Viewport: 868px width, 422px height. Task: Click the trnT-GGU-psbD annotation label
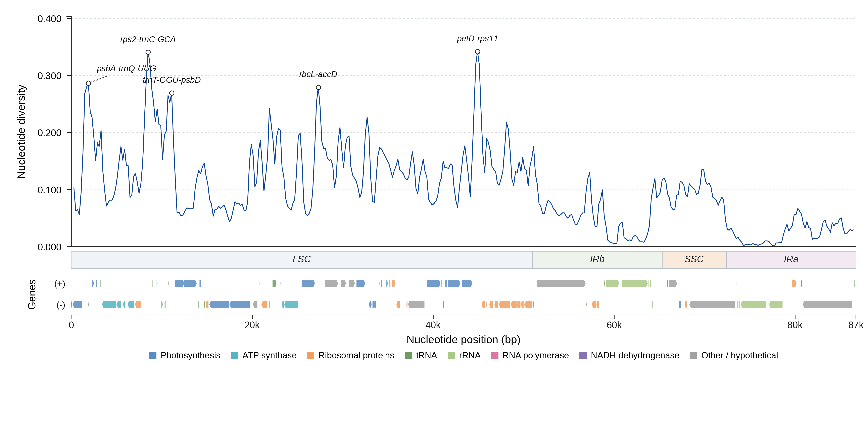[172, 80]
